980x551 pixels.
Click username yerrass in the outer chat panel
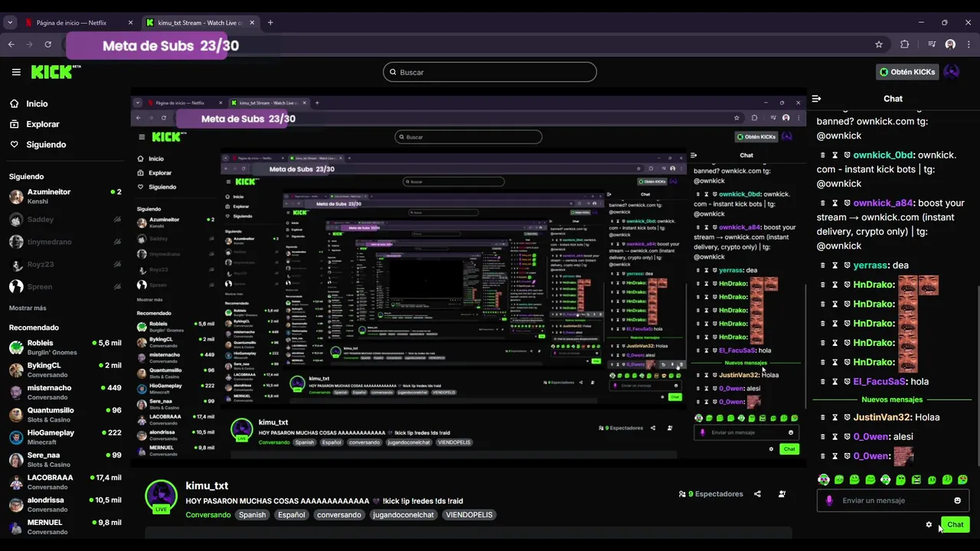click(871, 266)
